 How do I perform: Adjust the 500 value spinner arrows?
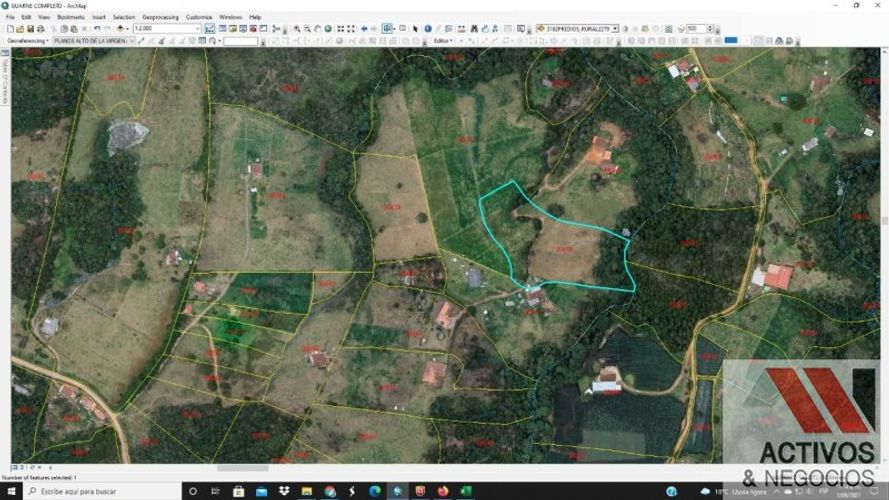[709, 28]
